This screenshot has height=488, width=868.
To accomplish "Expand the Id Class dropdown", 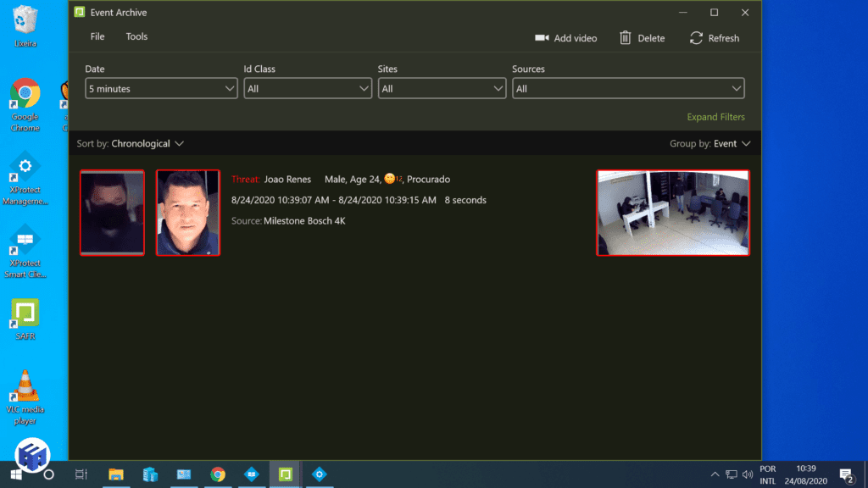I will click(307, 87).
